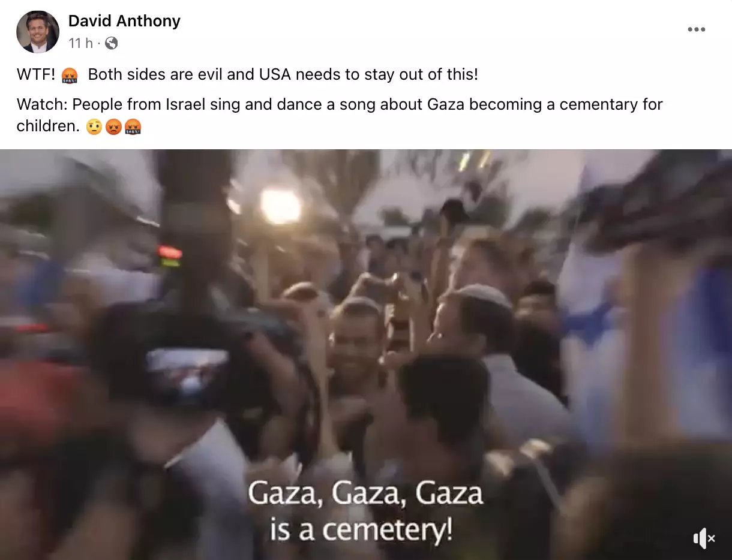
Task: Click the cursing face emoji after WTF!
Action: [70, 76]
